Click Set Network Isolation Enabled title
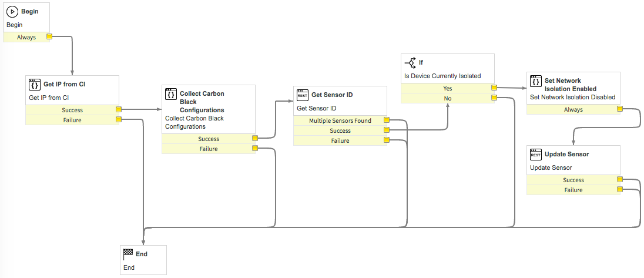 (x=571, y=85)
